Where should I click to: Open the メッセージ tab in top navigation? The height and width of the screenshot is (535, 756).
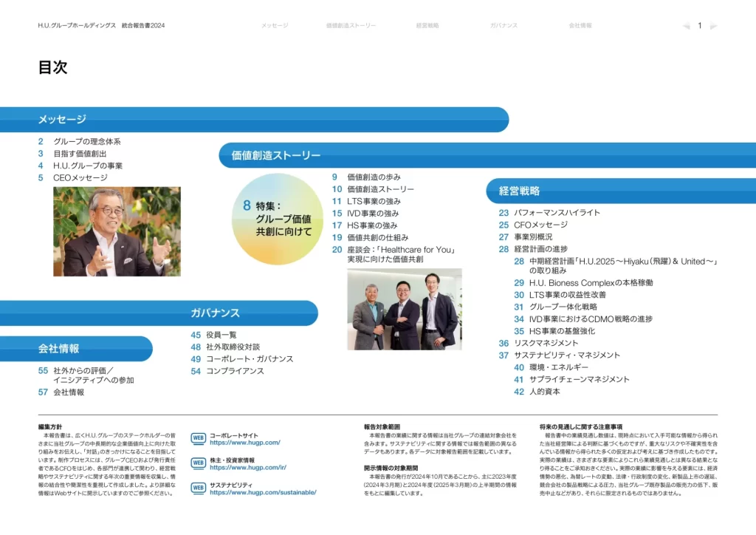274,26
